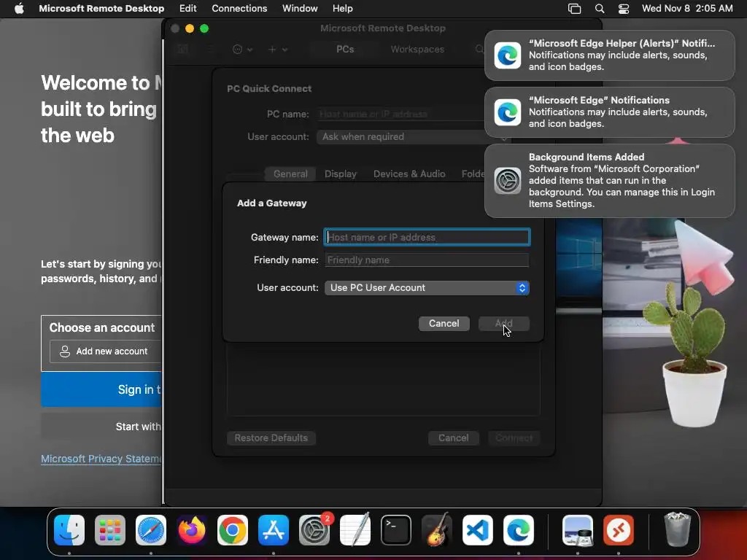Open Visual Studio Code from the Dock
Viewport: 747px width, 560px height.
(x=477, y=529)
